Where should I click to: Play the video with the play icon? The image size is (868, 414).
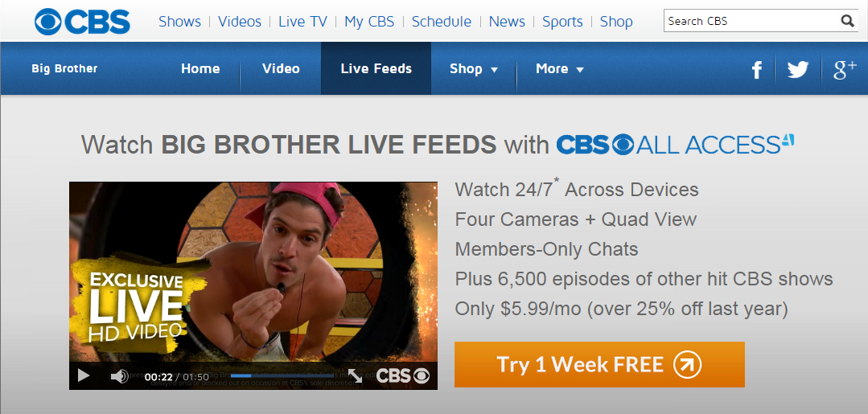(84, 375)
